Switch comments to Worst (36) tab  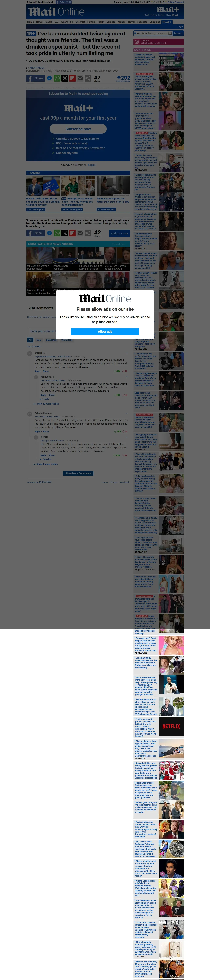[67, 340]
